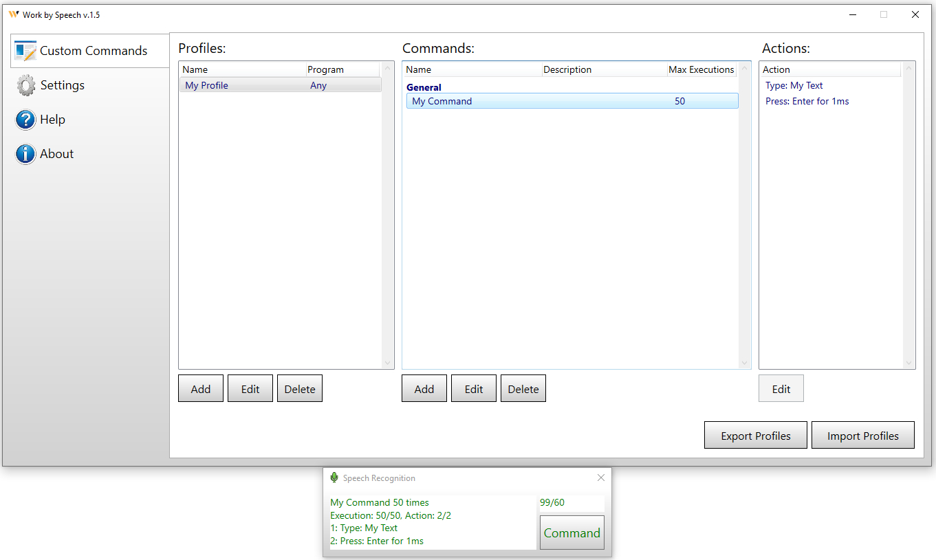
Task: Click the Export Profiles button
Action: pos(756,435)
